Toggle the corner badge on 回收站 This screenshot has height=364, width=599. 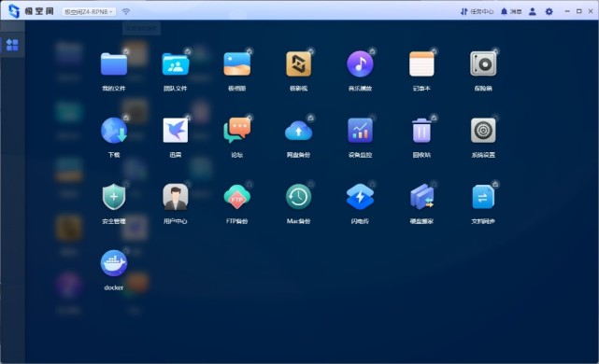click(x=434, y=118)
